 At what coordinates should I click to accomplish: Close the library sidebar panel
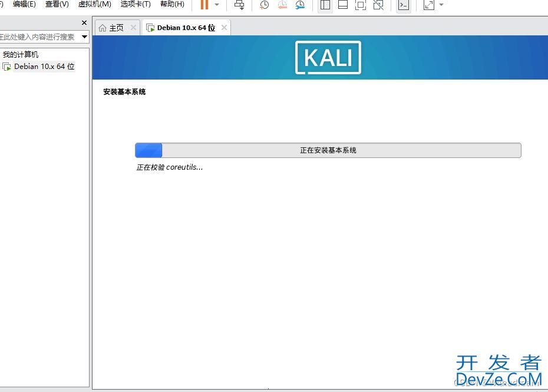(84, 23)
